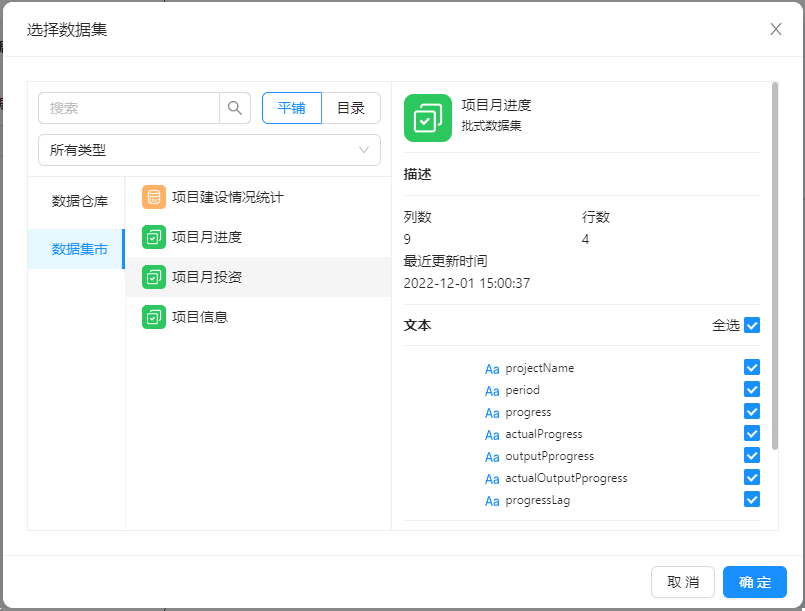Uncheck the period field checkbox
The image size is (805, 611).
click(x=752, y=390)
